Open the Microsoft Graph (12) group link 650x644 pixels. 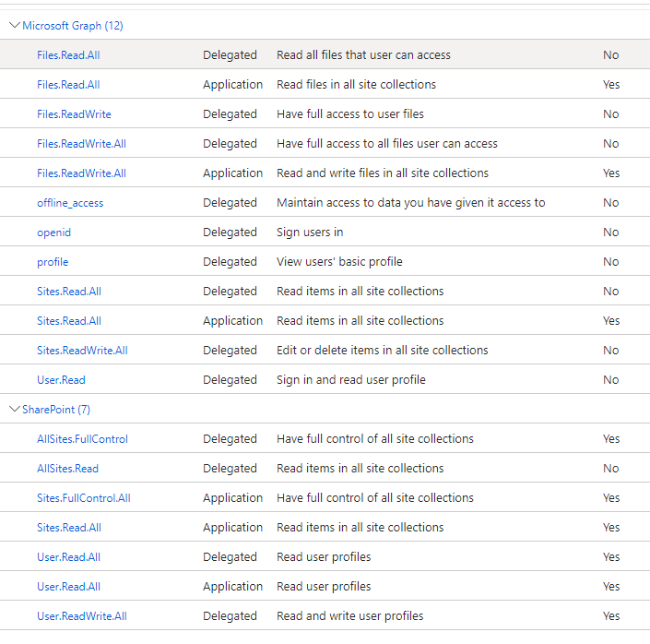pyautogui.click(x=73, y=26)
